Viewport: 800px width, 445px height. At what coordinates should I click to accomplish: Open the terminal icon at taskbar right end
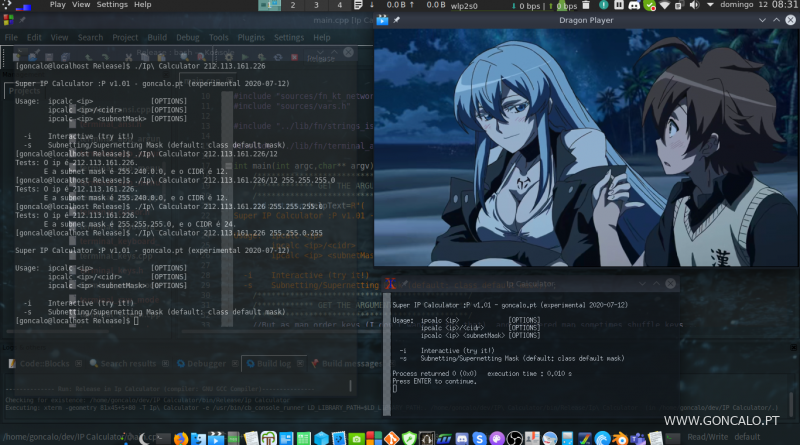tap(672, 438)
